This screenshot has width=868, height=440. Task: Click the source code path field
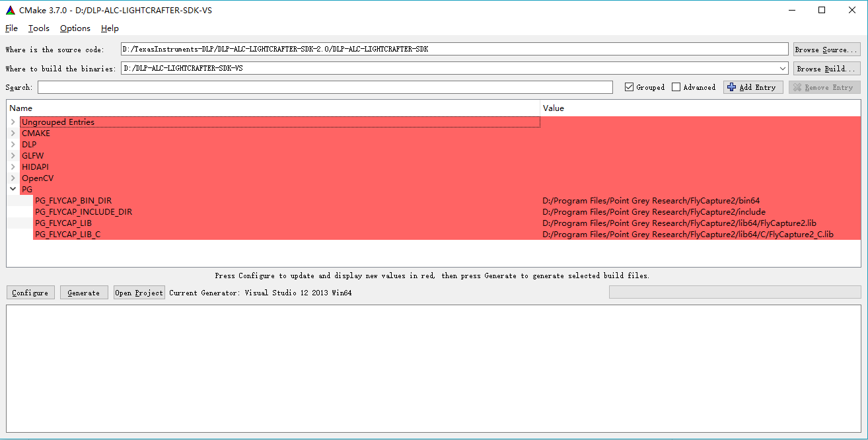coord(454,49)
